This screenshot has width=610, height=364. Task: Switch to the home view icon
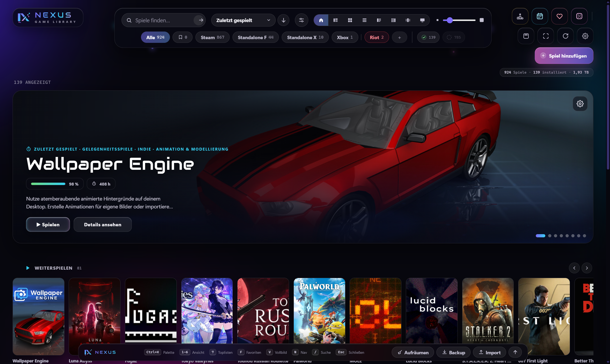tap(321, 20)
